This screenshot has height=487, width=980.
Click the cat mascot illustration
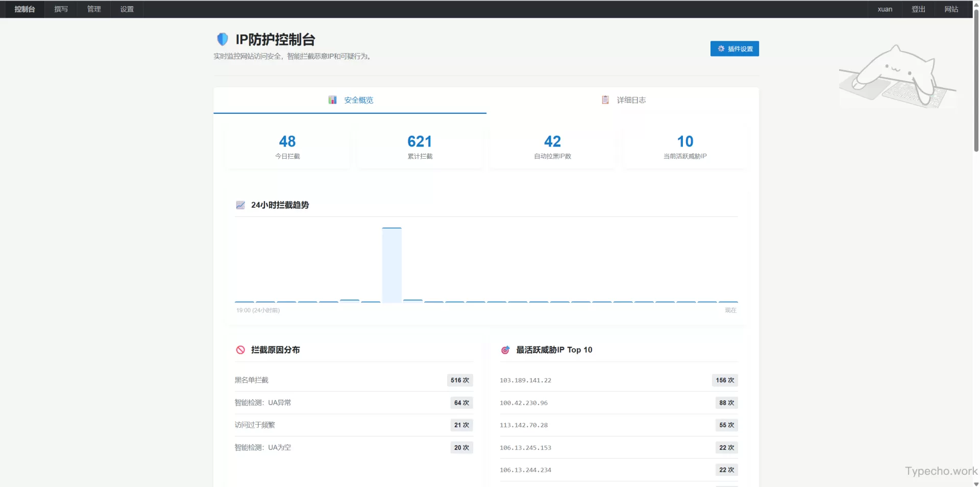897,77
